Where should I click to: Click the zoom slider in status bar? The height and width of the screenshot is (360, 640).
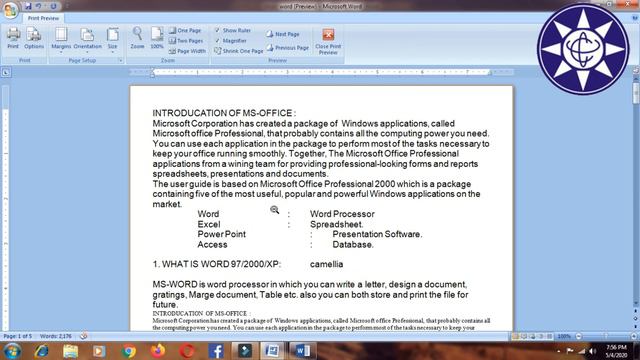click(606, 336)
